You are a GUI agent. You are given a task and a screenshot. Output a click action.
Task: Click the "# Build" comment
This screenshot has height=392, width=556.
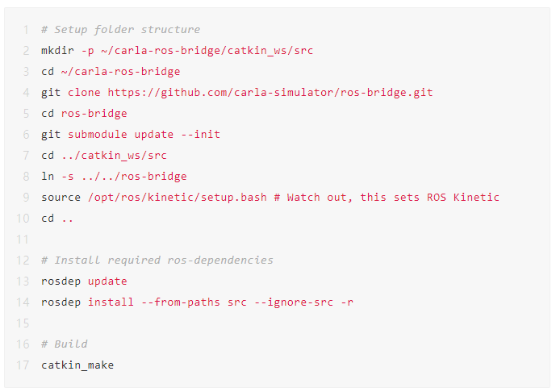coord(65,344)
